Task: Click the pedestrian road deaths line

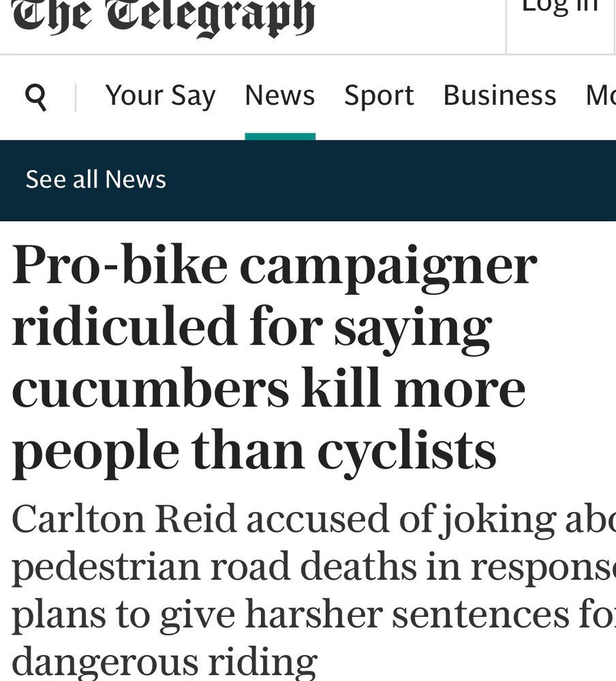Action: (x=314, y=567)
